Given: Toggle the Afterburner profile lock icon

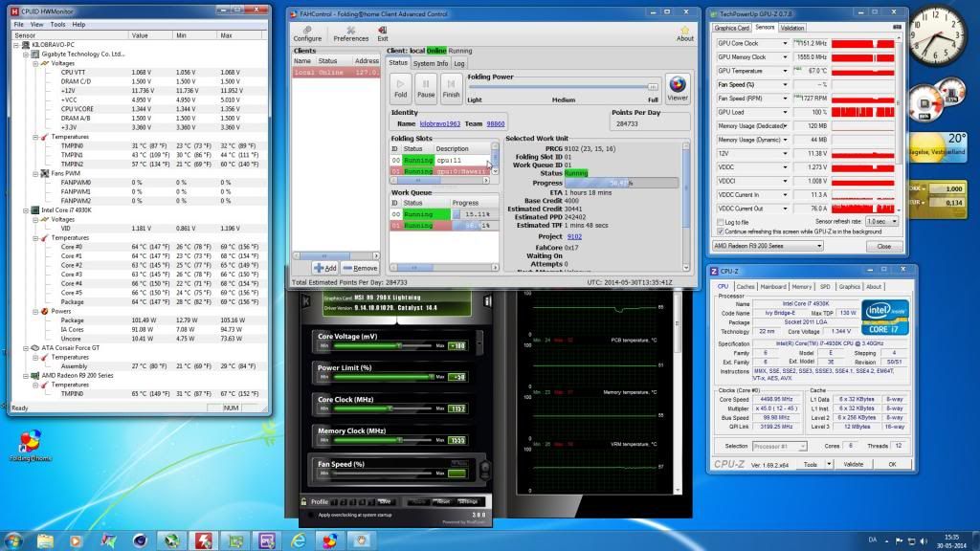Looking at the screenshot, I should [x=304, y=501].
